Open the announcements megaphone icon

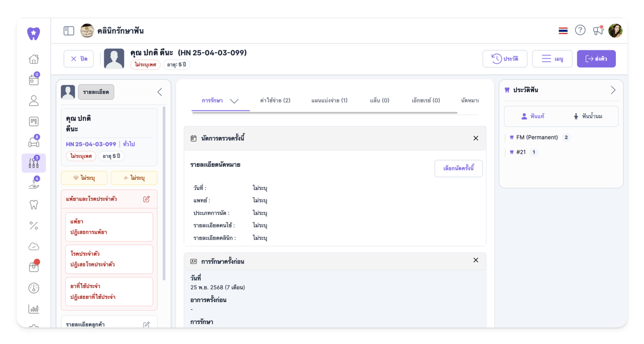point(598,30)
